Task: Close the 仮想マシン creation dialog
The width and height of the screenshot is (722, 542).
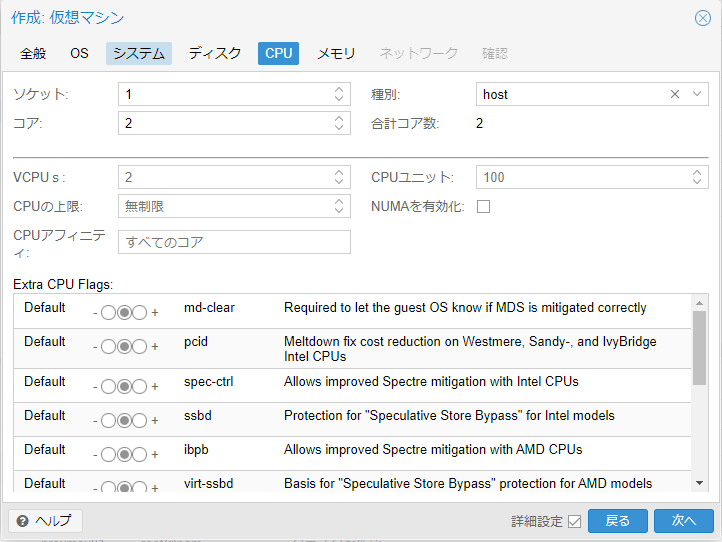Action: 702,18
